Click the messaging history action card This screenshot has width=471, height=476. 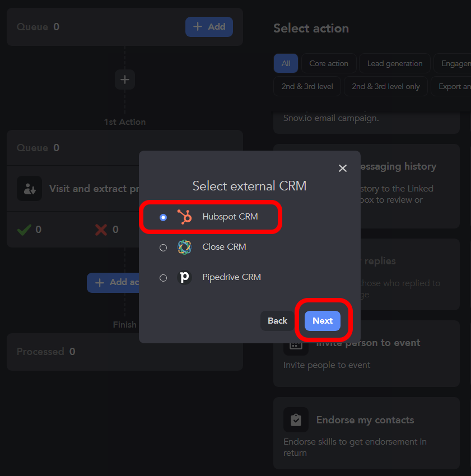coord(410,186)
